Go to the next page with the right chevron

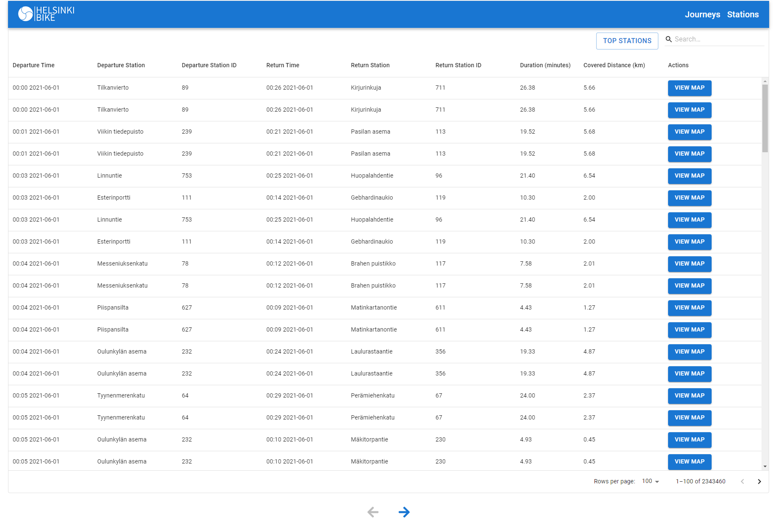(759, 481)
